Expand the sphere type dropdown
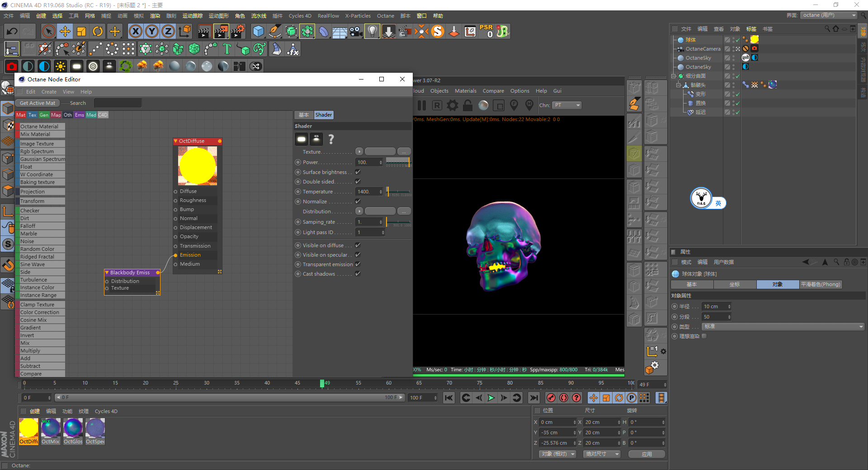The image size is (868, 470). click(783, 327)
